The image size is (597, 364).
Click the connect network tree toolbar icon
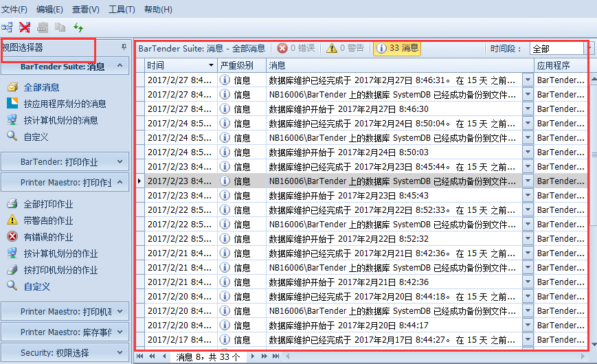[x=7, y=27]
